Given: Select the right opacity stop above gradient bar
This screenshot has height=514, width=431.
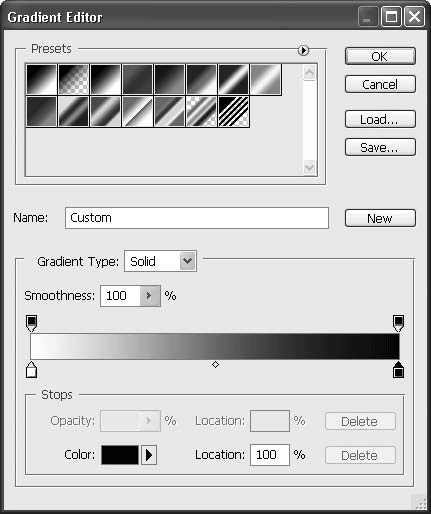Looking at the screenshot, I should tap(398, 323).
